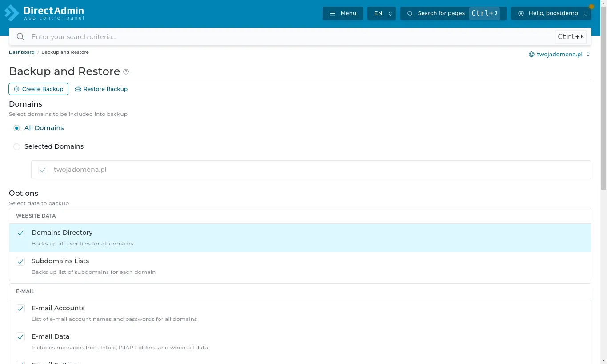This screenshot has height=364, width=607.
Task: Click 'List of e-mail account names and passwords' text
Action: click(114, 319)
